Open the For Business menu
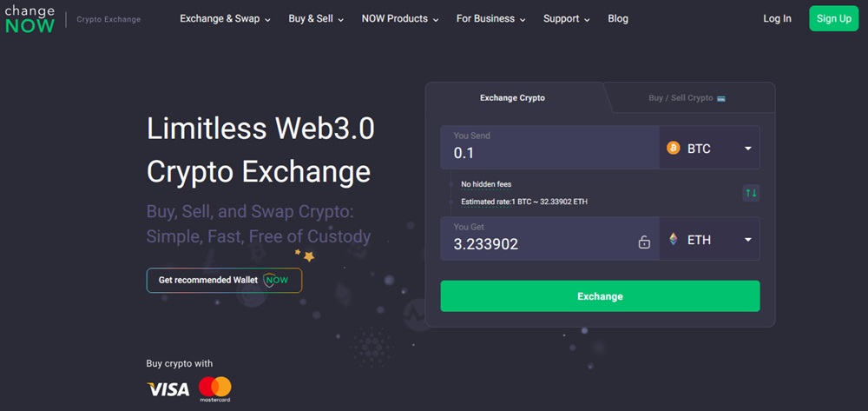Viewport: 868px width, 411px height. tap(490, 18)
